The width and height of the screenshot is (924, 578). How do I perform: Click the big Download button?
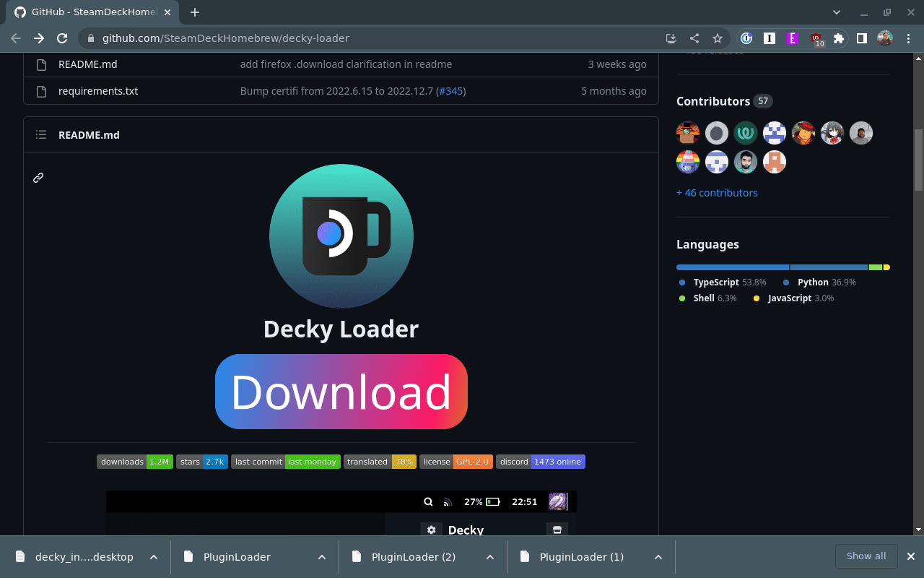341,392
